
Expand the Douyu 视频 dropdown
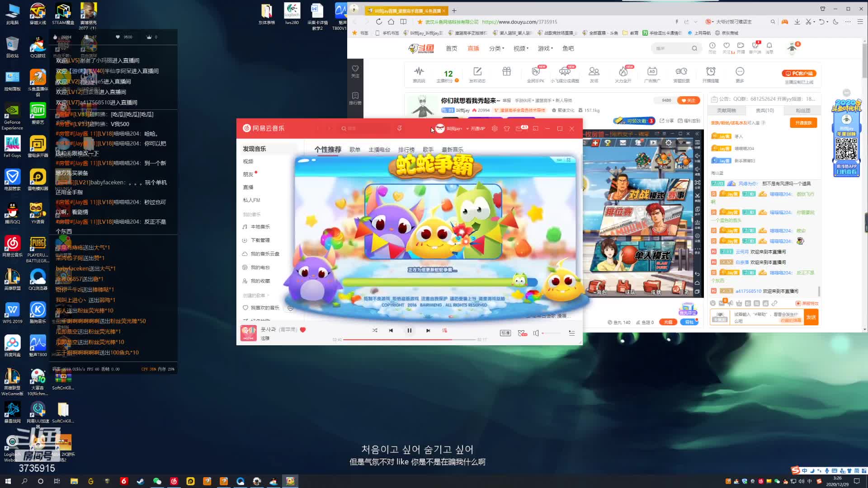pos(521,48)
